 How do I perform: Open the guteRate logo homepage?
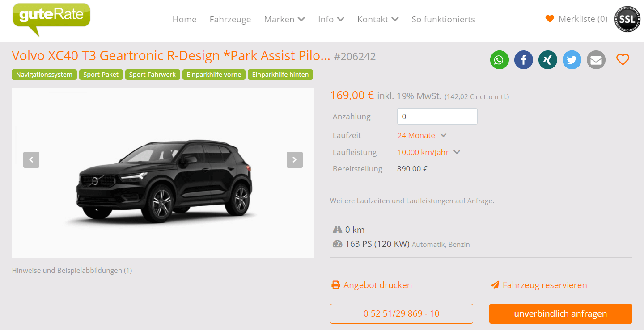(51, 19)
